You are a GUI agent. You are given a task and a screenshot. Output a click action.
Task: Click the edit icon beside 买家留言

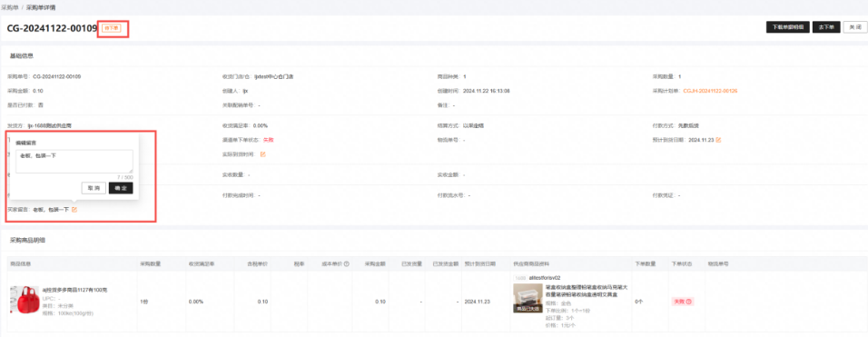coord(74,210)
